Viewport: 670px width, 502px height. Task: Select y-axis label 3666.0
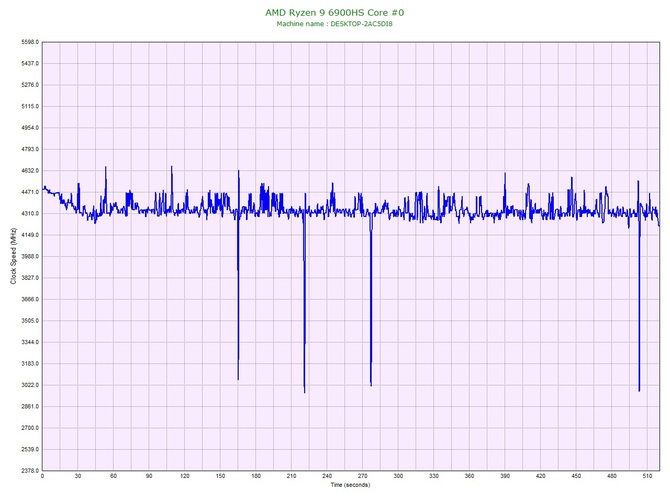(30, 299)
